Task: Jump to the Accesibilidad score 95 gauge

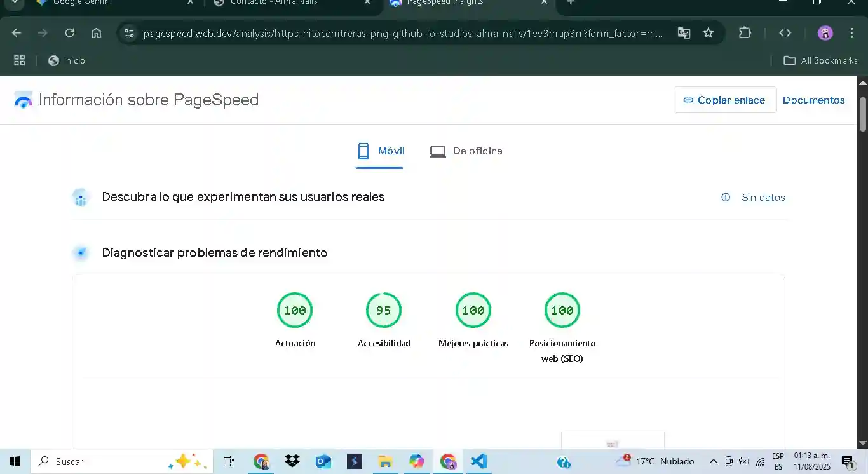Action: pyautogui.click(x=384, y=311)
